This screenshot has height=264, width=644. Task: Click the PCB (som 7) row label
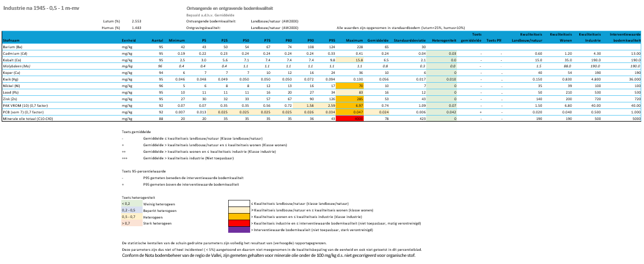(x=23, y=111)
